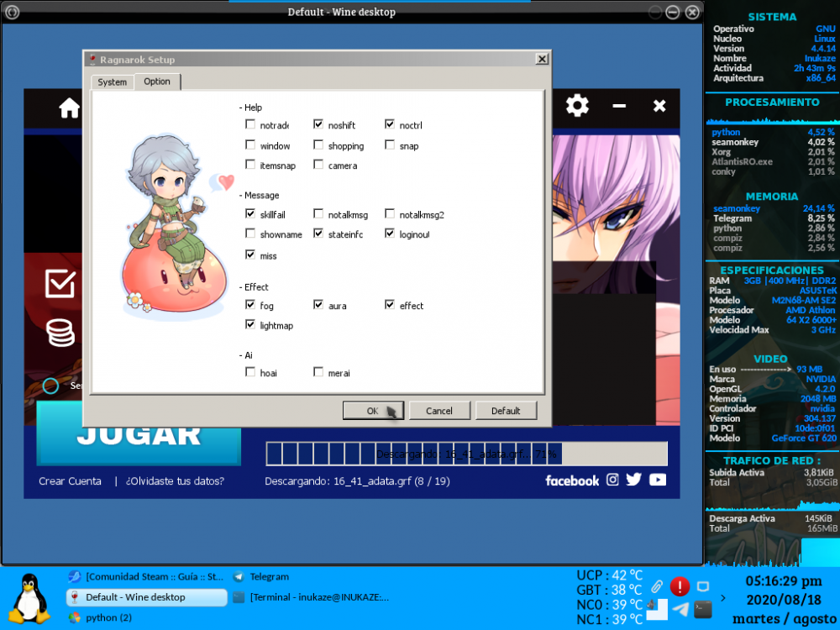This screenshot has height=630, width=840.
Task: Disable the fog effect checkbox
Action: click(250, 305)
